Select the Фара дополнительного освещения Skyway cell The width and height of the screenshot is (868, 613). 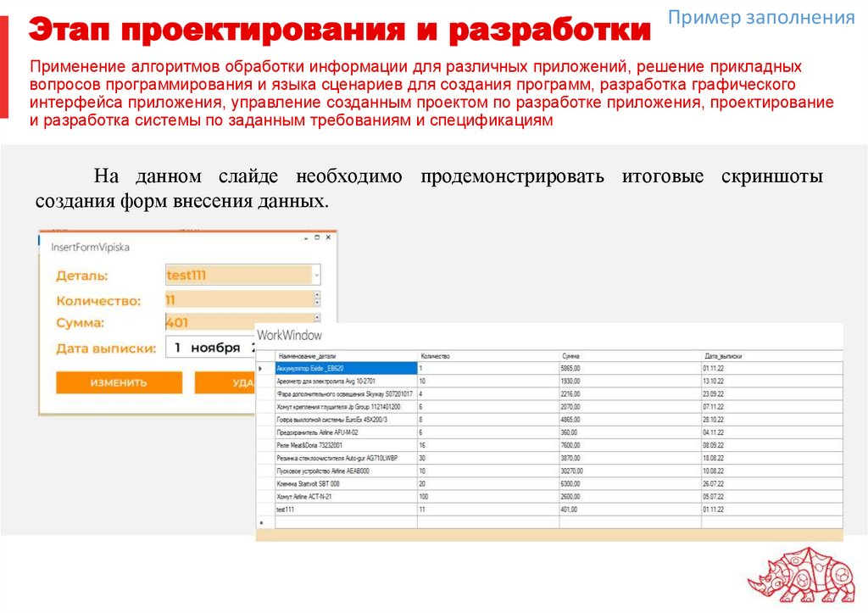coord(346,393)
